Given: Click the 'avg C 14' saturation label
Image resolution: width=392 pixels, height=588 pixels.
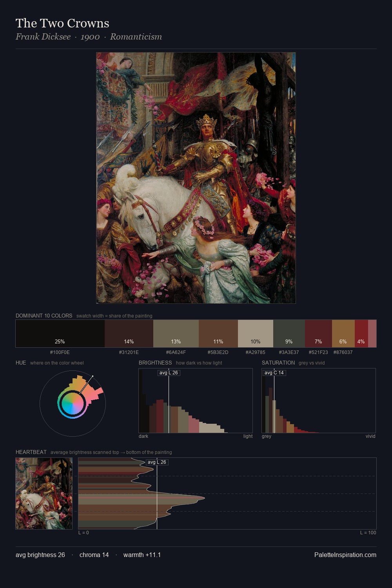Looking at the screenshot, I should pyautogui.click(x=274, y=373).
